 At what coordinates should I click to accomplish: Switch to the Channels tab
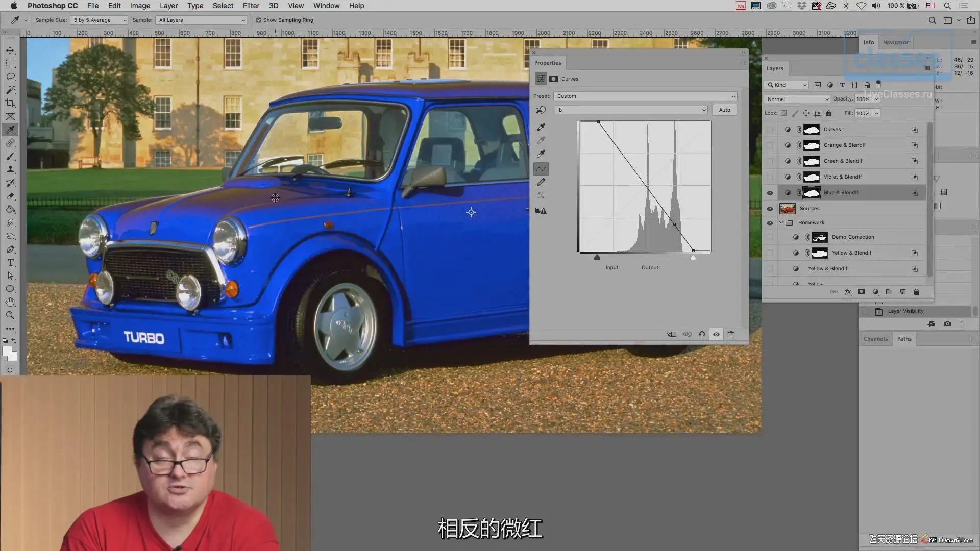pyautogui.click(x=875, y=339)
